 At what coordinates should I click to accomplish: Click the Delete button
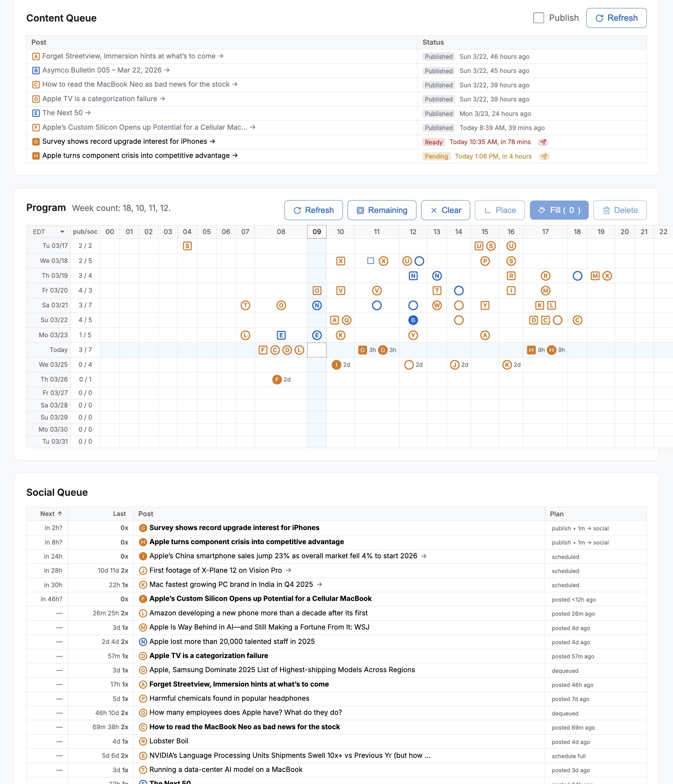click(x=620, y=210)
